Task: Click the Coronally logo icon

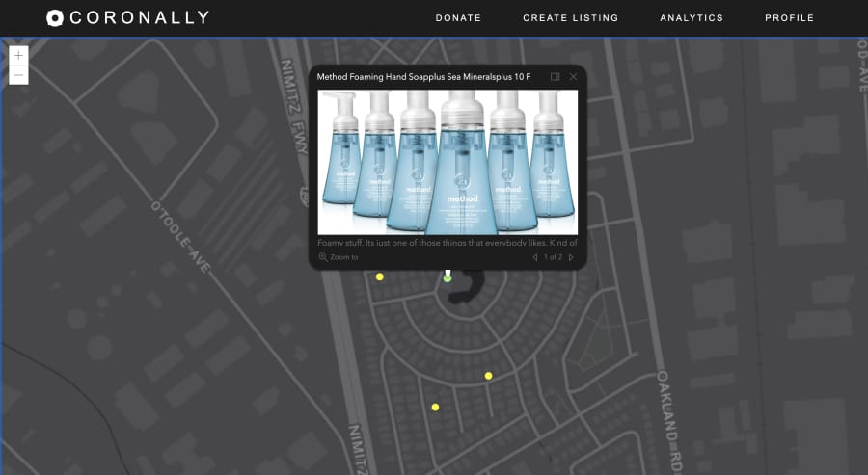Action: tap(55, 17)
